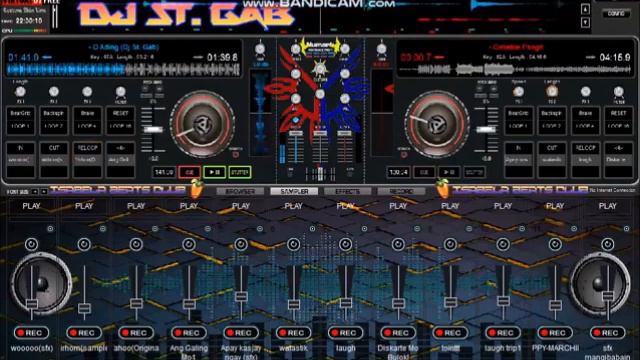Open grey selector under left deck IN button
640x360 pixels.
tap(20, 160)
